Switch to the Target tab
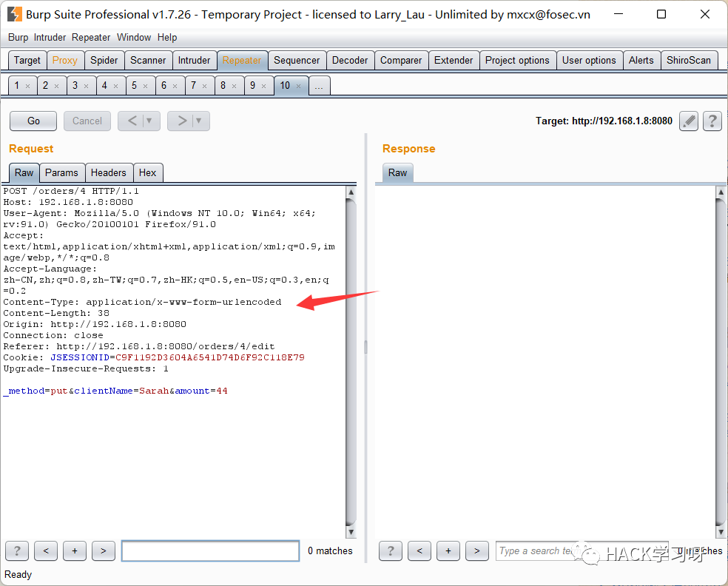The width and height of the screenshot is (728, 586). coord(27,61)
